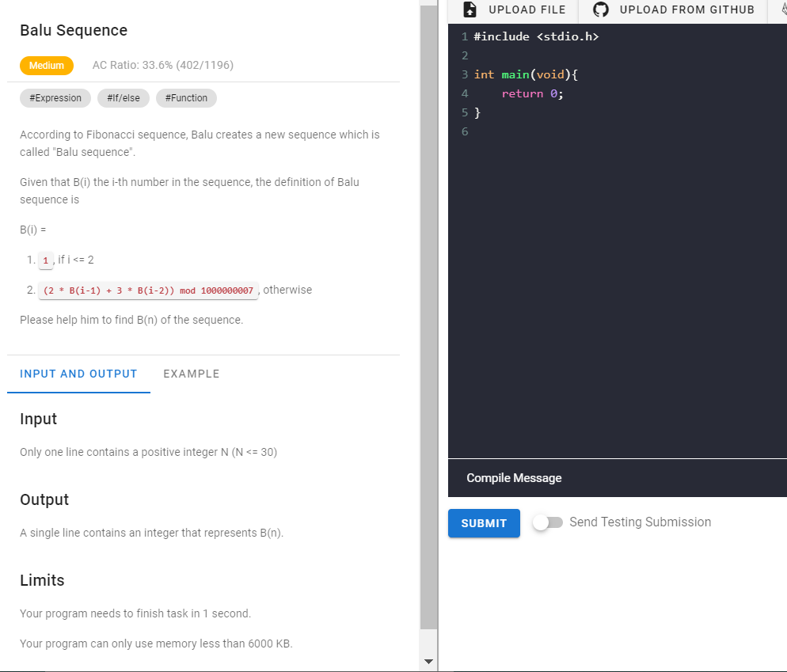Image resolution: width=787 pixels, height=672 pixels.
Task: Enable Send Testing Submission
Action: tap(547, 522)
